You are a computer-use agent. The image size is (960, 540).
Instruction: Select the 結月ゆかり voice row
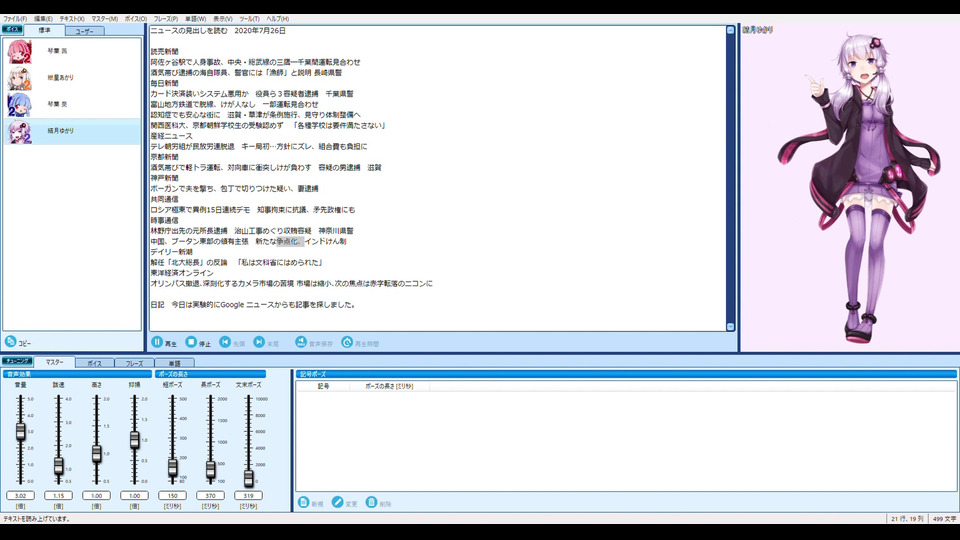click(x=72, y=131)
